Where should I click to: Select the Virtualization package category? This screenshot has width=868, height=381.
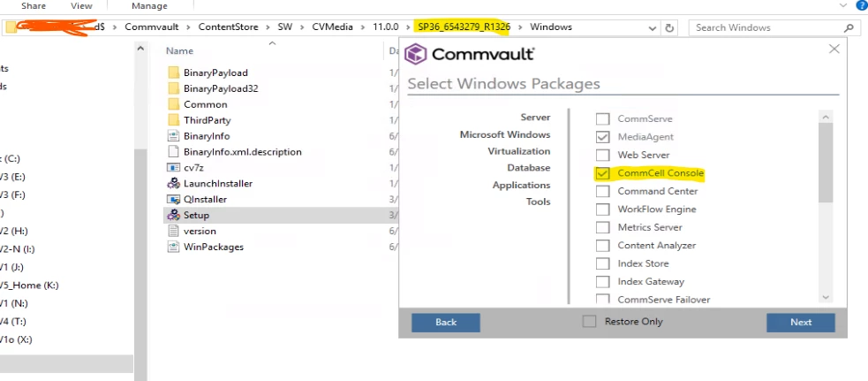click(x=518, y=151)
